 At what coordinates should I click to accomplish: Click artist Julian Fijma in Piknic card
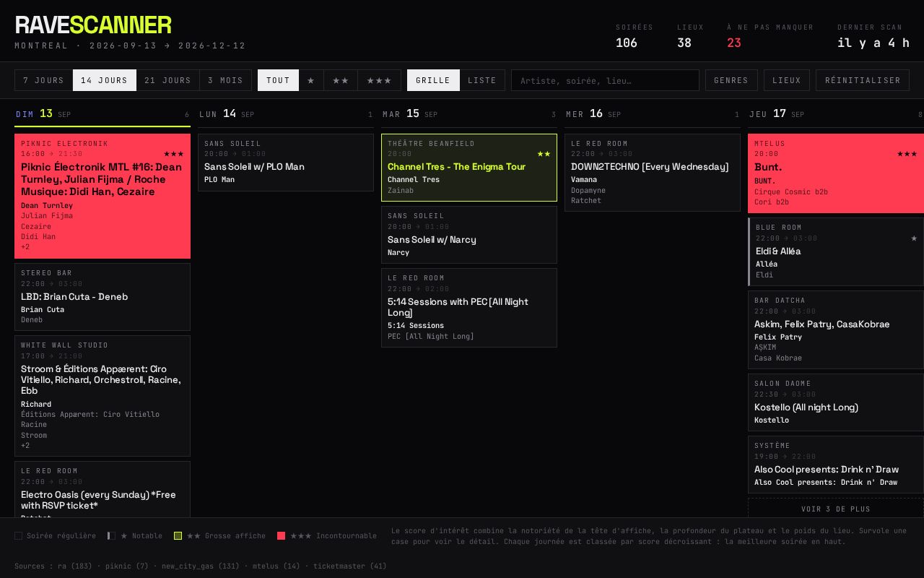pyautogui.click(x=47, y=216)
